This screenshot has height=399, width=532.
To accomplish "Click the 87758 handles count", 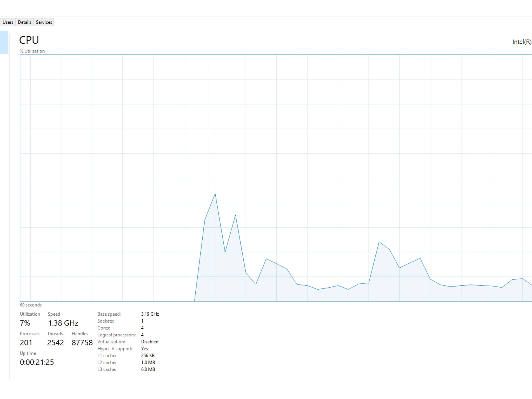I will (82, 343).
